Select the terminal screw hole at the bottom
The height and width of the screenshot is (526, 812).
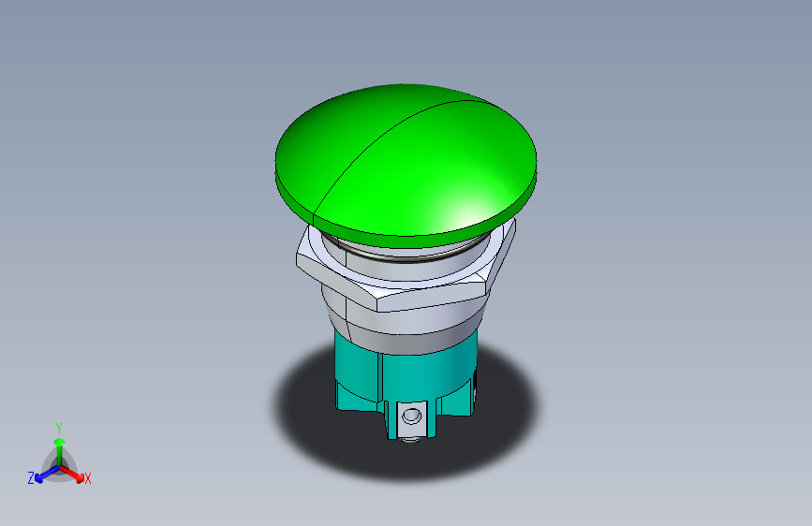pyautogui.click(x=412, y=416)
